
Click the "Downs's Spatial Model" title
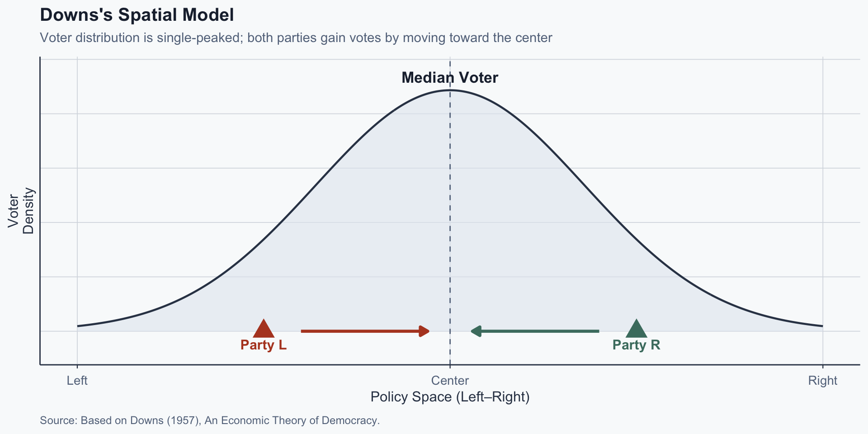(x=137, y=15)
